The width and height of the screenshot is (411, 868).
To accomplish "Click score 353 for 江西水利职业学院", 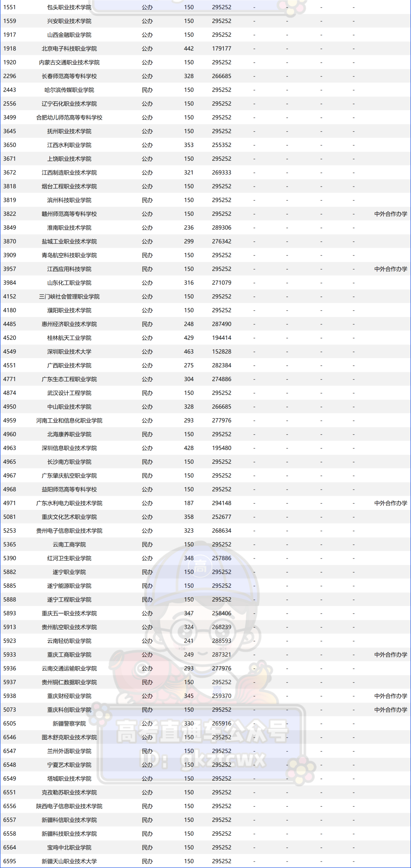I will point(189,145).
